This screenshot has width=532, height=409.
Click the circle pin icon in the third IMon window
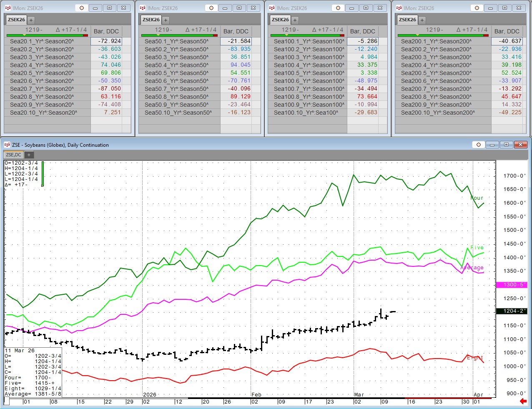pos(338,8)
